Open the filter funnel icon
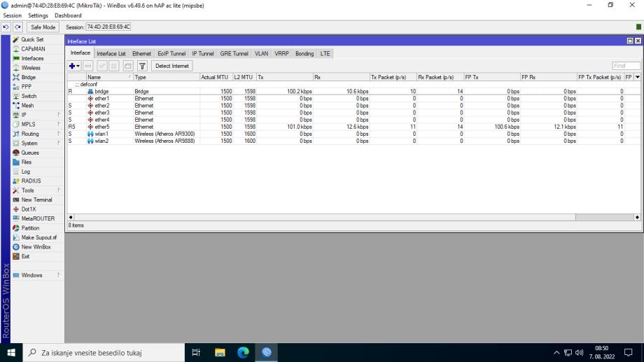This screenshot has height=362, width=644. [142, 66]
